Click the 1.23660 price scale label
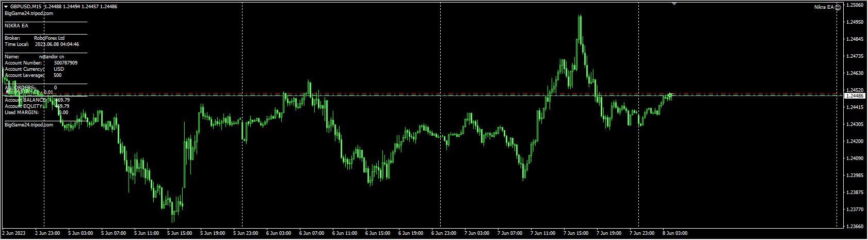Image resolution: width=868 pixels, height=240 pixels. coord(855,227)
